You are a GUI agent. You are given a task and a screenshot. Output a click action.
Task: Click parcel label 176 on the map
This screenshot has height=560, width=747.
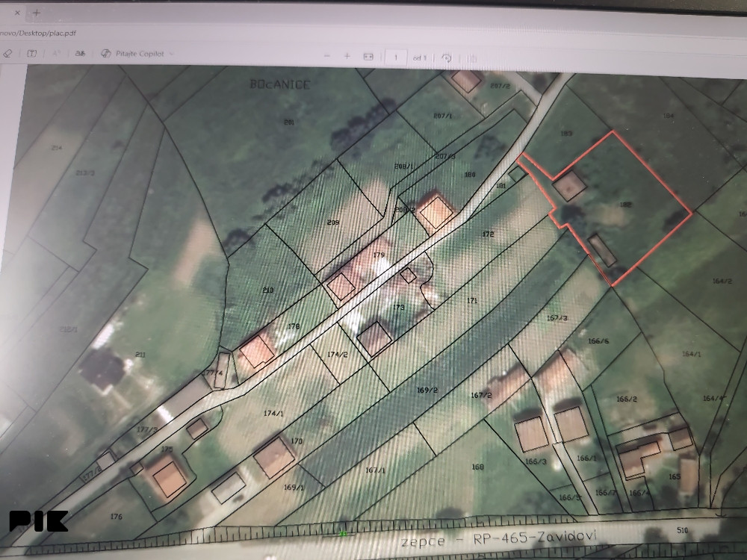pos(117,516)
